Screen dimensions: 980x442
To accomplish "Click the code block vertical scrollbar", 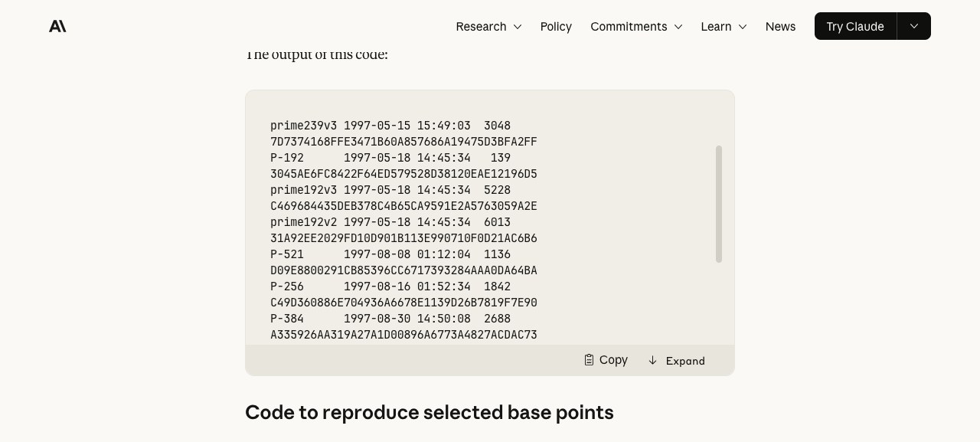I will [719, 204].
